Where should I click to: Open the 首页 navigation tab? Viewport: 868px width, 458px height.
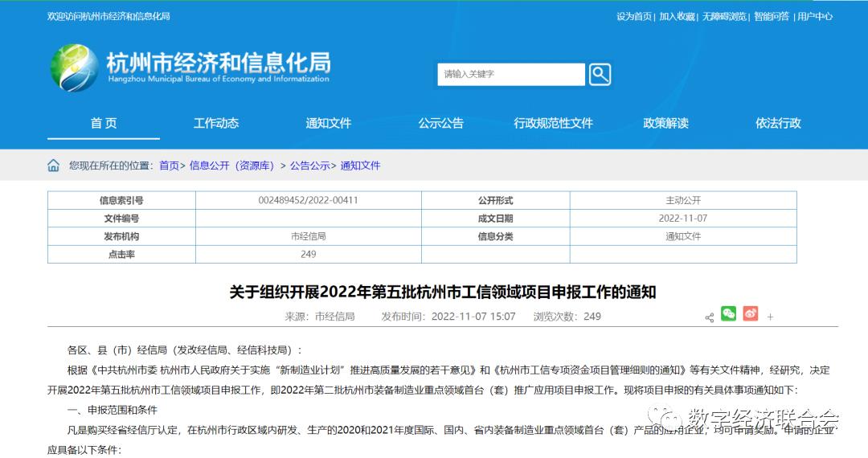pos(104,123)
